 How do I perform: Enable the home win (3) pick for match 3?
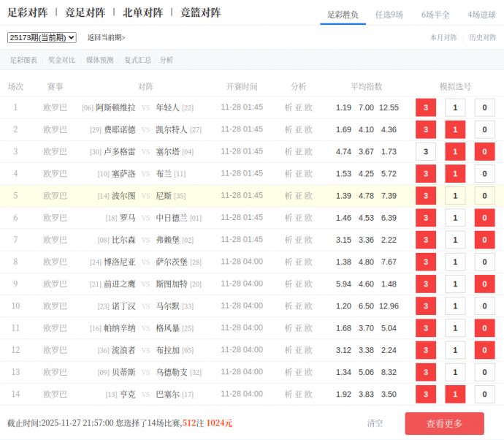click(x=426, y=152)
